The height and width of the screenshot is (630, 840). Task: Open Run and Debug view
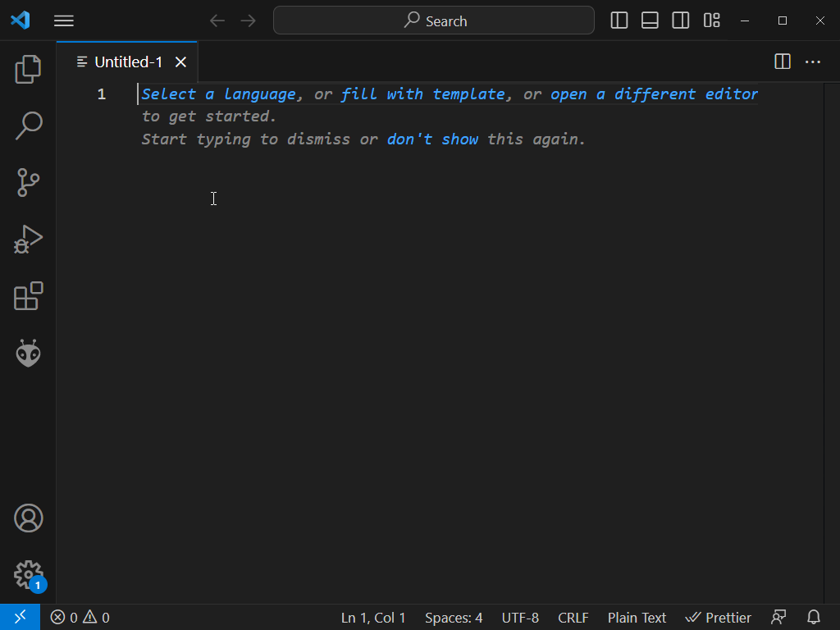click(x=28, y=240)
